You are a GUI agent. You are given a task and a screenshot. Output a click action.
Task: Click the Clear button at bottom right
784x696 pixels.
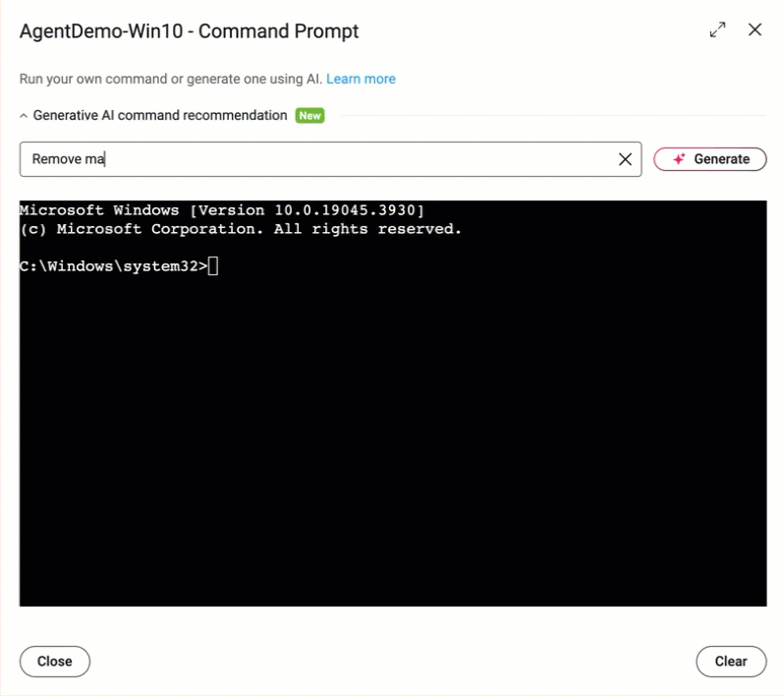(x=731, y=661)
